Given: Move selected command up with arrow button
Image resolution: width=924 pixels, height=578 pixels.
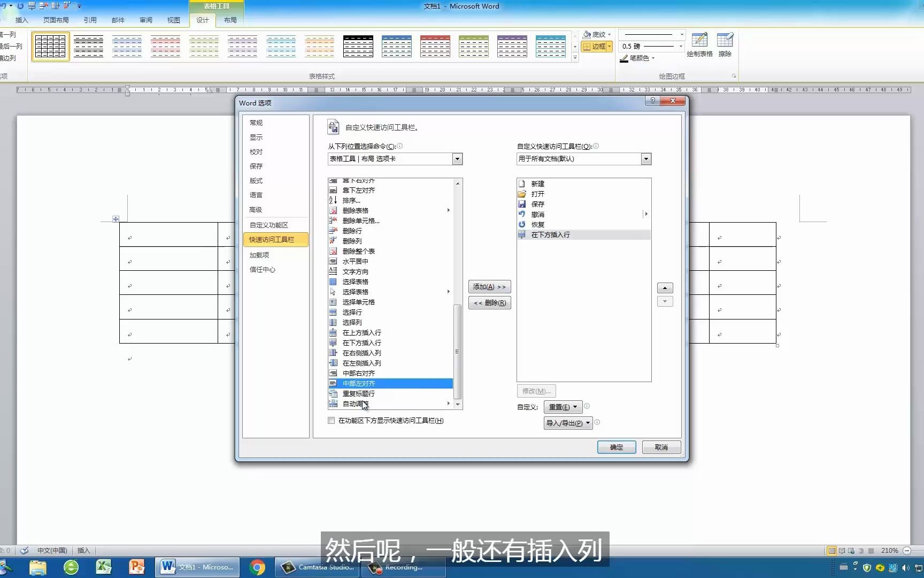Looking at the screenshot, I should coord(665,288).
